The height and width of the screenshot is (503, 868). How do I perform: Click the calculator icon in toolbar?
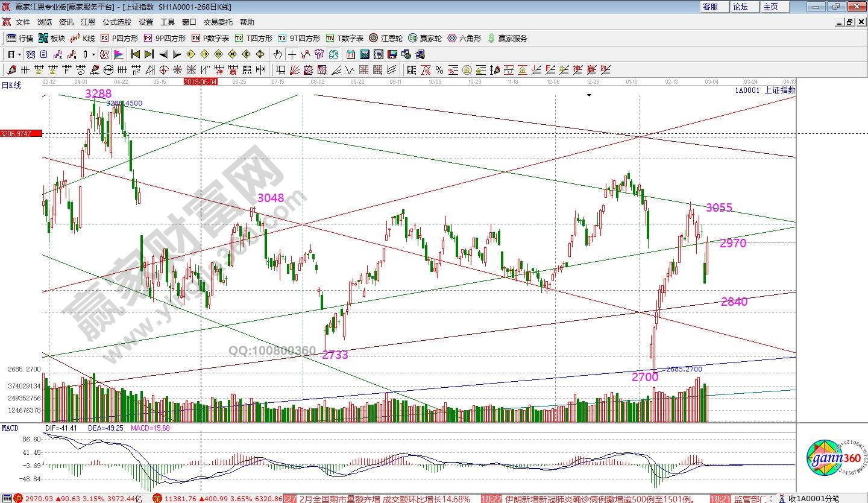pyautogui.click(x=364, y=54)
